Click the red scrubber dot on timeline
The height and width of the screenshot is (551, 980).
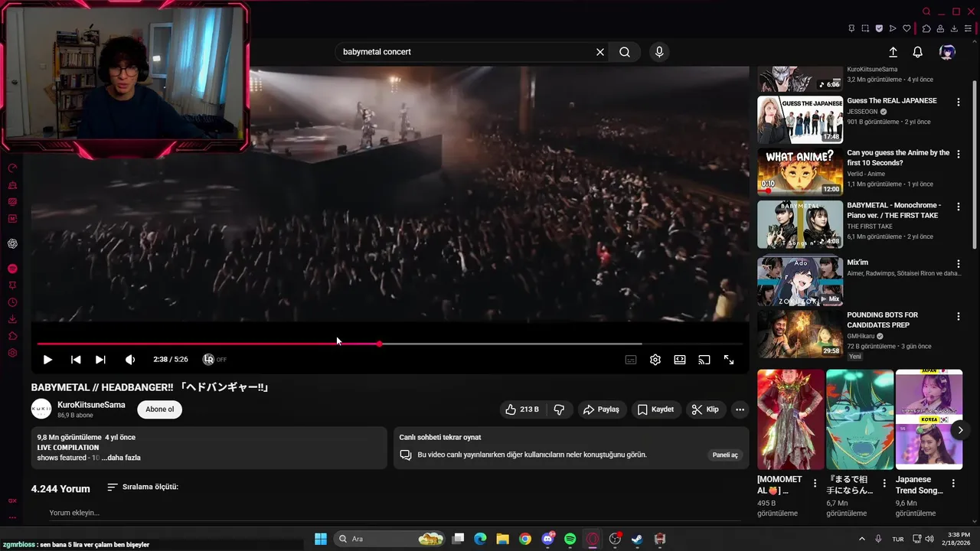380,344
